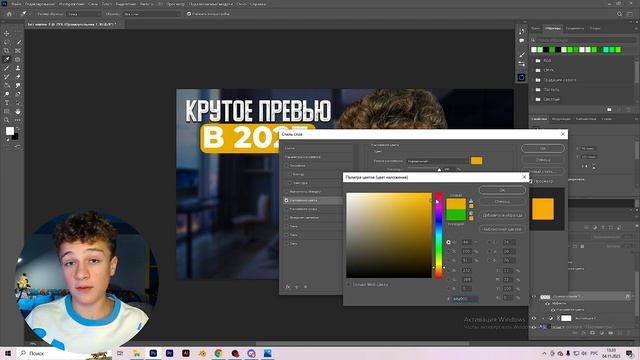Select the H hue radio button

pyautogui.click(x=449, y=242)
